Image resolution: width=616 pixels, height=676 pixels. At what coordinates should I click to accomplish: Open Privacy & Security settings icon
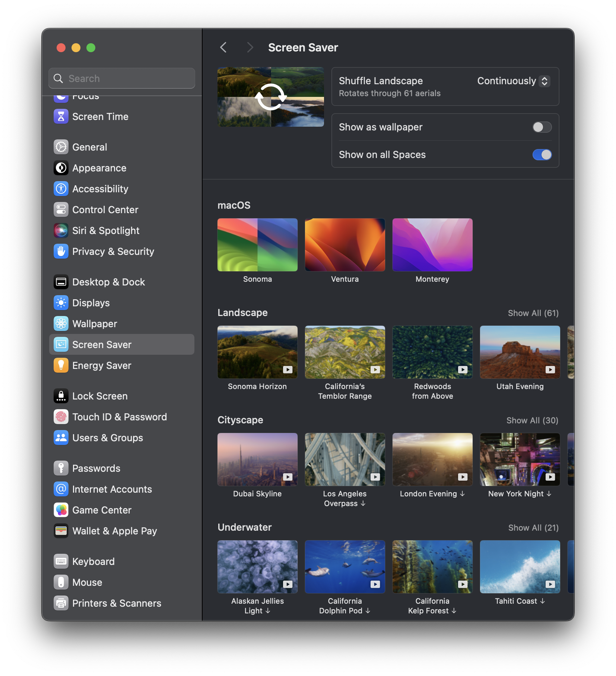coord(61,252)
